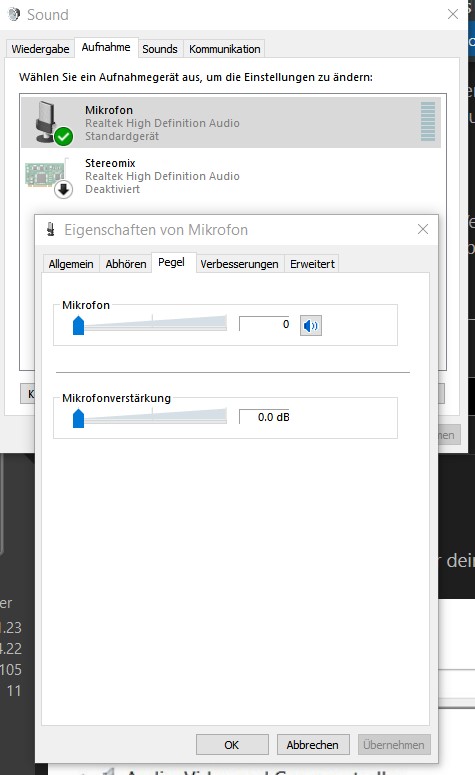Viewport: 475px width, 775px height.
Task: Switch to the Allgemein tab
Action: pyautogui.click(x=71, y=264)
